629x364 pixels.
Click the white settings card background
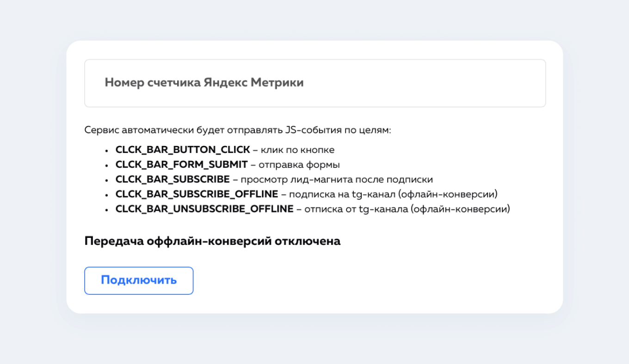pos(439,277)
